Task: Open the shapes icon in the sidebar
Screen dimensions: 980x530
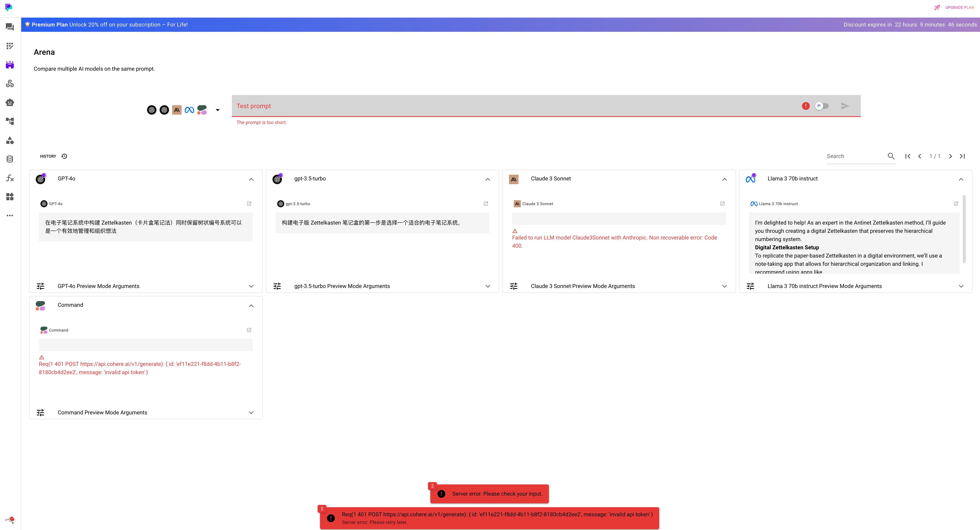Action: coord(10,140)
